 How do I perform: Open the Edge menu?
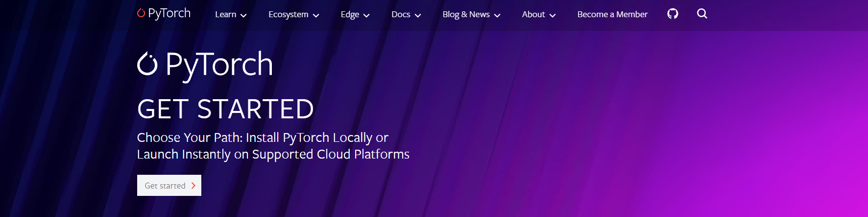coord(355,15)
